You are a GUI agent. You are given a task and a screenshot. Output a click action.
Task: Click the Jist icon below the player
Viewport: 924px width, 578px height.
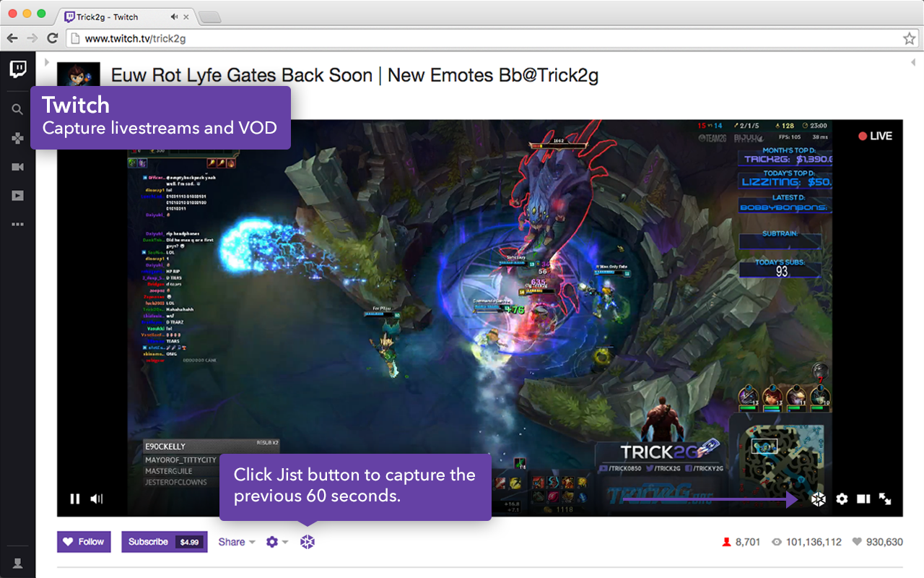tap(308, 542)
